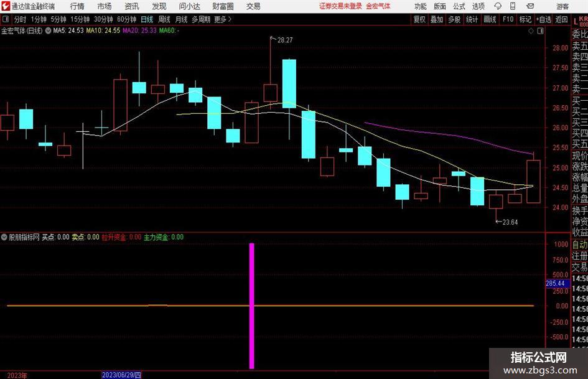Viewport: 588px width, 379px height.
Task: Switch to the 60分钟 period tab
Action: [127, 19]
